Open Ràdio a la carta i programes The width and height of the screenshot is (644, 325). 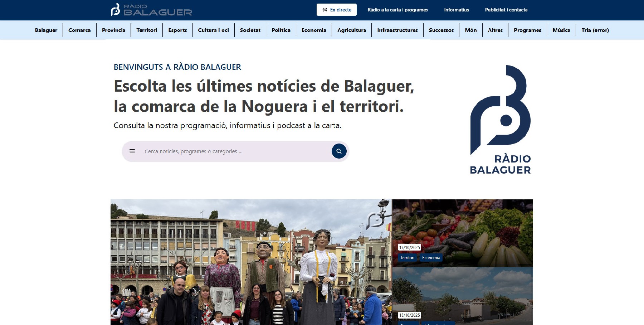[x=397, y=10]
